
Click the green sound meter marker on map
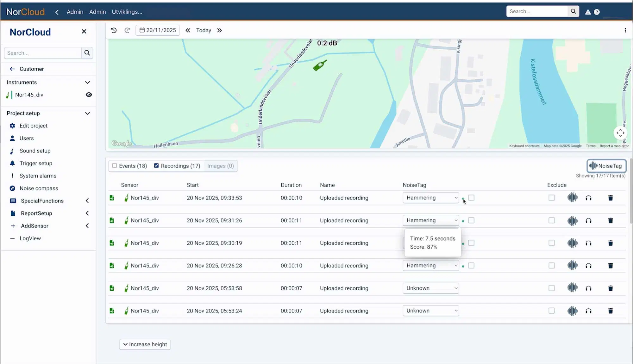click(x=320, y=65)
